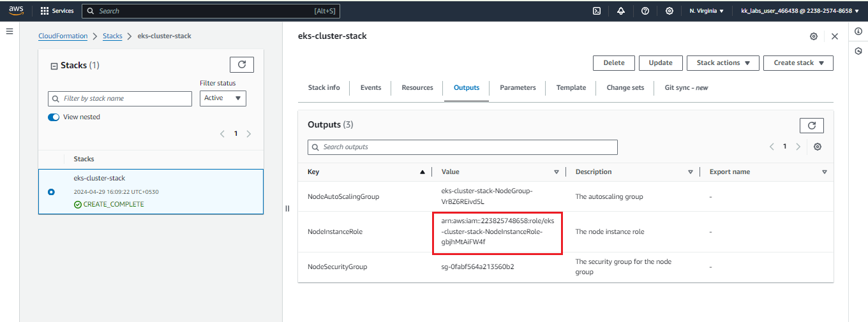Screen dimensions: 868x322
Task: Open the Services grid menu
Action: (x=57, y=11)
